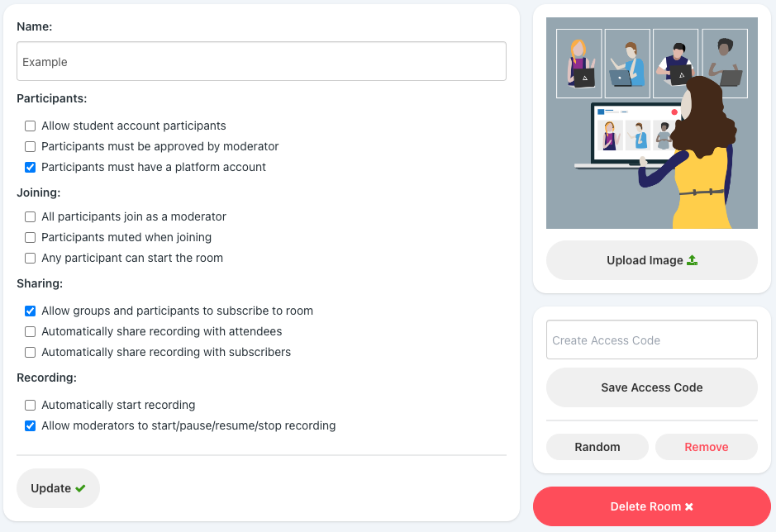The width and height of the screenshot is (776, 532).
Task: Enable Automatically share recording with attendees
Action: pos(31,331)
